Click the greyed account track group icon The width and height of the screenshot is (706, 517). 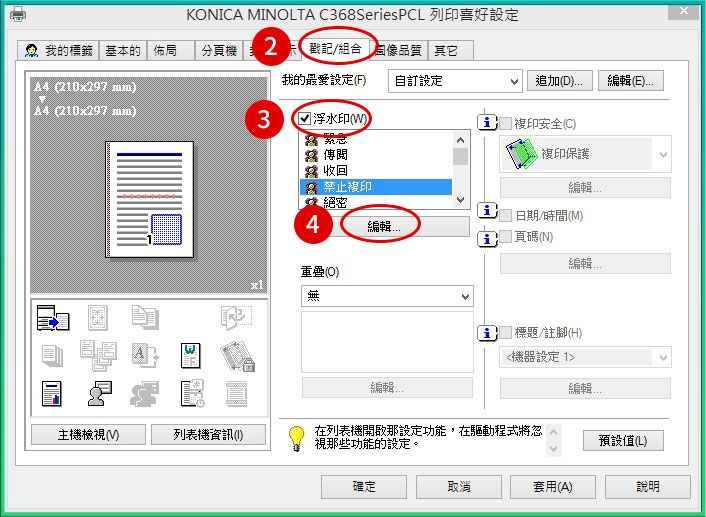[145, 394]
